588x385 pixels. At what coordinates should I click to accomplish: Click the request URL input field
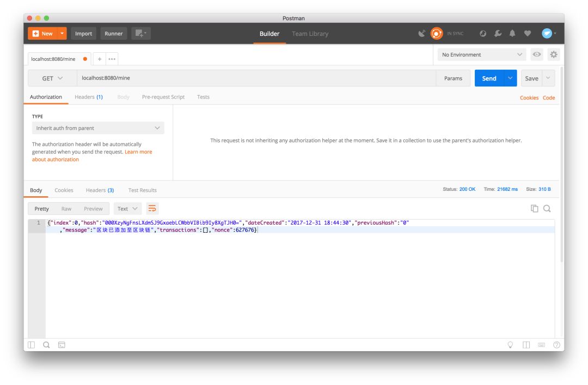click(x=256, y=78)
